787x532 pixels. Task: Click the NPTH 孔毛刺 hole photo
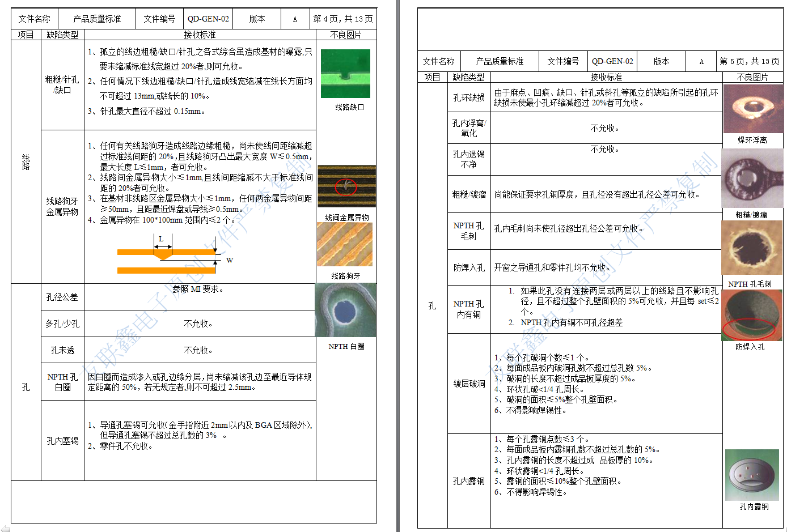(752, 248)
